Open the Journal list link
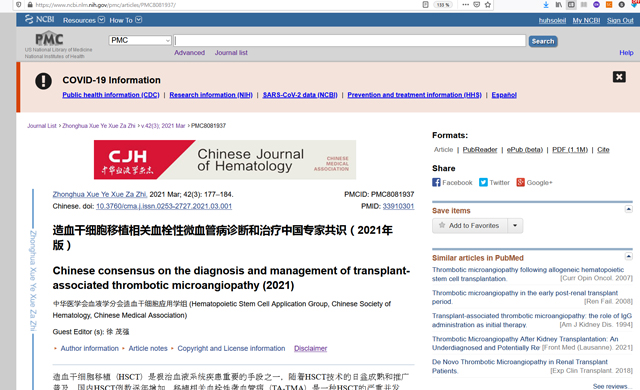The image size is (640, 390). (231, 53)
